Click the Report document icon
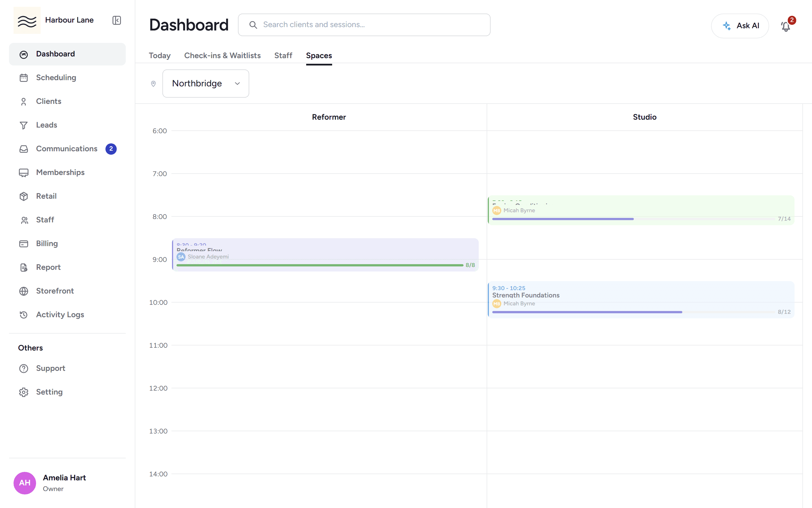 coord(23,268)
